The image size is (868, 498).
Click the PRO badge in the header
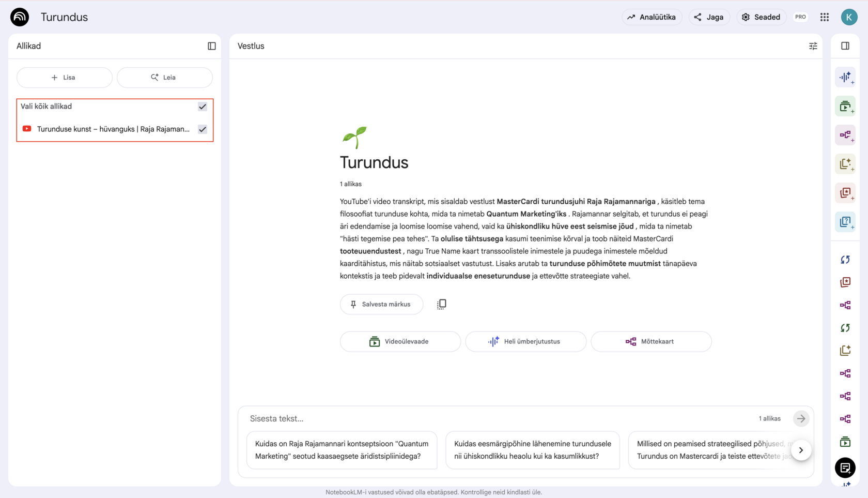[x=800, y=17]
